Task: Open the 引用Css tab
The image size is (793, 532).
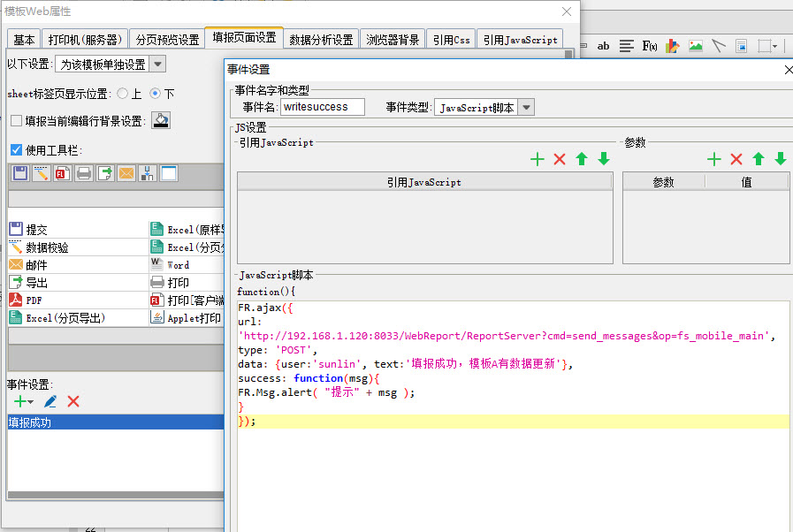Action: 451,40
